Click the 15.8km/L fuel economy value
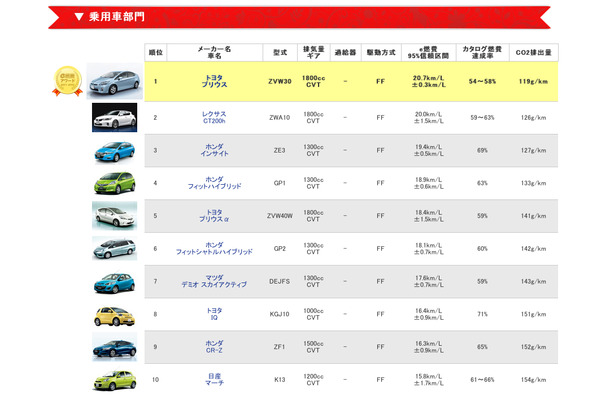610x400 pixels. [x=428, y=376]
